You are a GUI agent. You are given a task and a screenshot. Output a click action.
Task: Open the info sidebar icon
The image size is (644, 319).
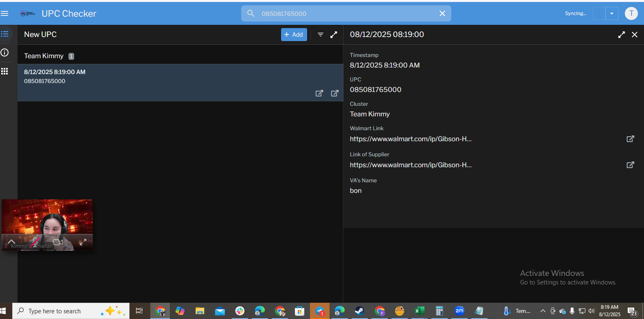point(5,52)
